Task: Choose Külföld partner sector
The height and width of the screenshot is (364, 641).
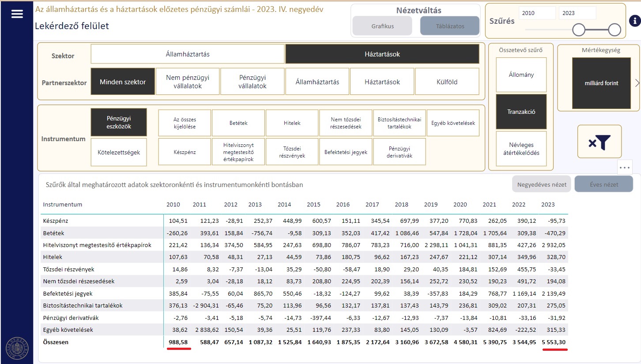Action: (x=447, y=82)
